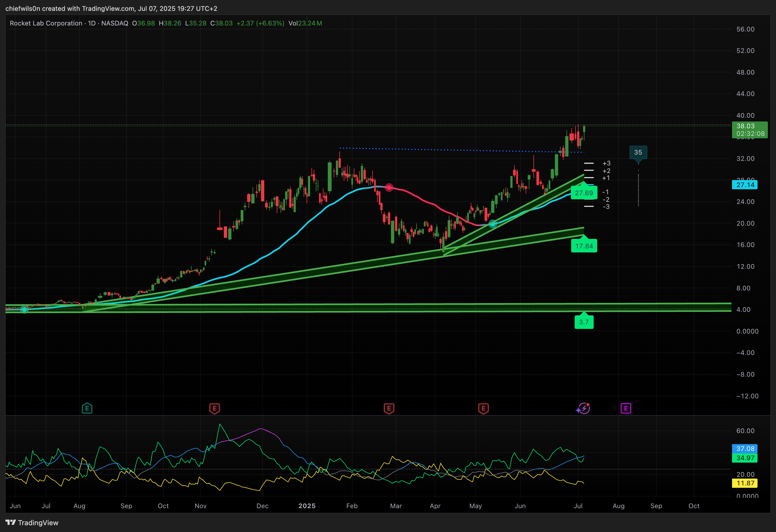Select the red dot on the moving average

[x=389, y=188]
